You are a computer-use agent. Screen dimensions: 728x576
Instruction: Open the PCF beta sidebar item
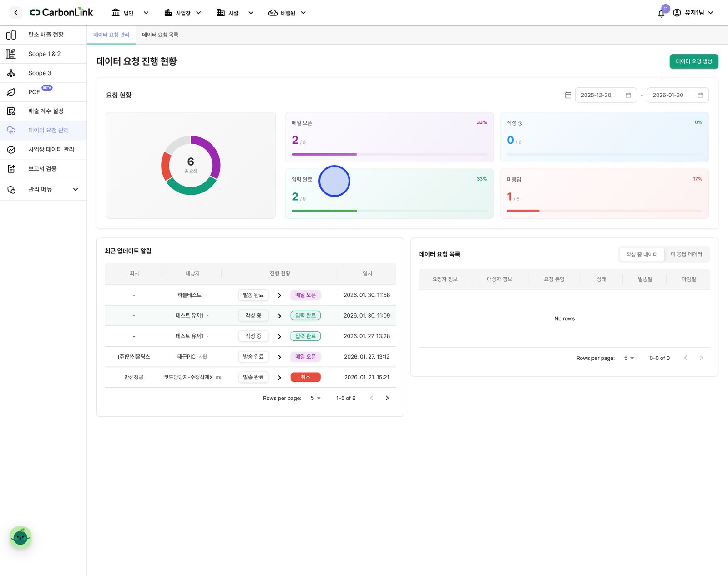click(43, 92)
